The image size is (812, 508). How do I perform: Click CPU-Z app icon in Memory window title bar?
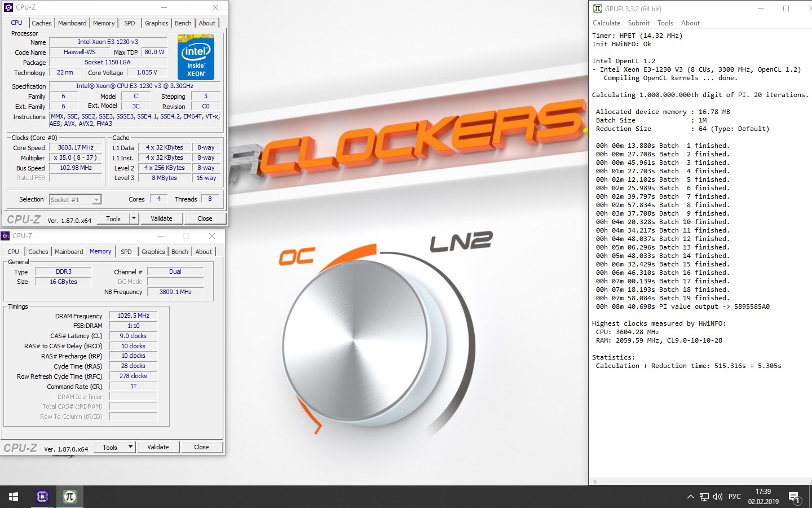click(x=5, y=236)
